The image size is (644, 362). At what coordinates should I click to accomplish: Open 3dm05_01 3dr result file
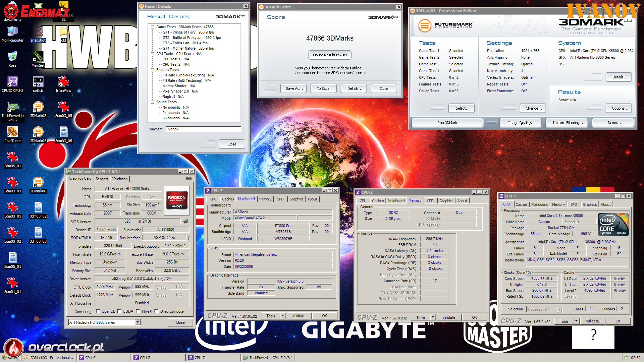[12, 260]
